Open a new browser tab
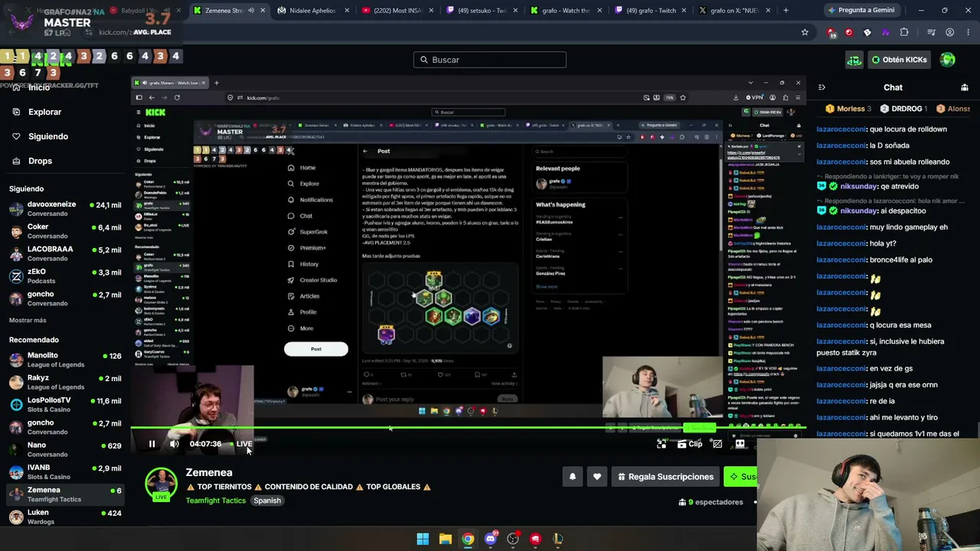 tap(786, 11)
